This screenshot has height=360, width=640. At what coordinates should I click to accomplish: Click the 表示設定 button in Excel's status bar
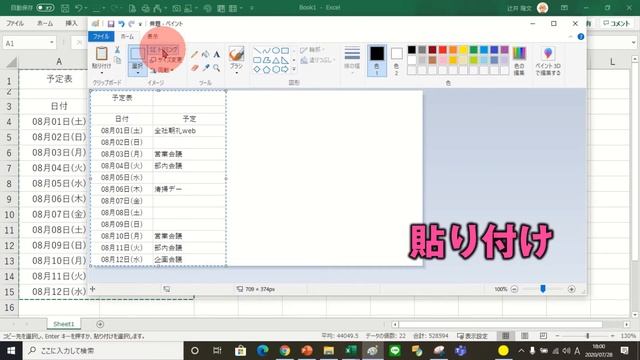tap(473, 336)
